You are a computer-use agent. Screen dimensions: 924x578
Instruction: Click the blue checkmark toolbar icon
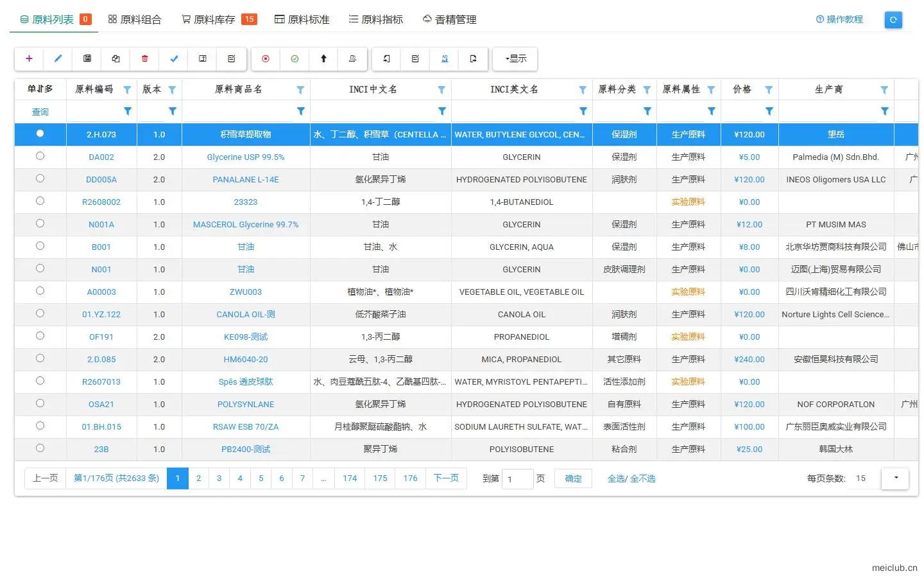point(173,58)
